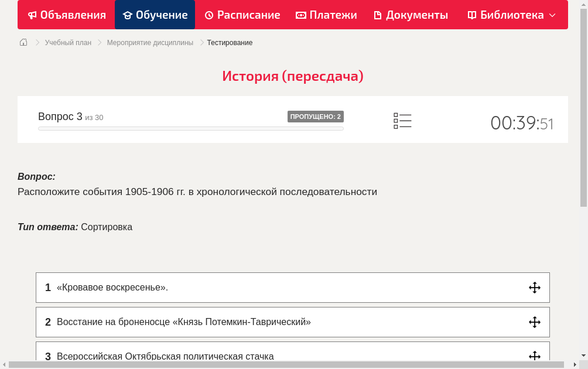Image resolution: width=588 pixels, height=369 pixels.
Task: Click the Тестирование breadcrumb text
Action: pos(230,43)
